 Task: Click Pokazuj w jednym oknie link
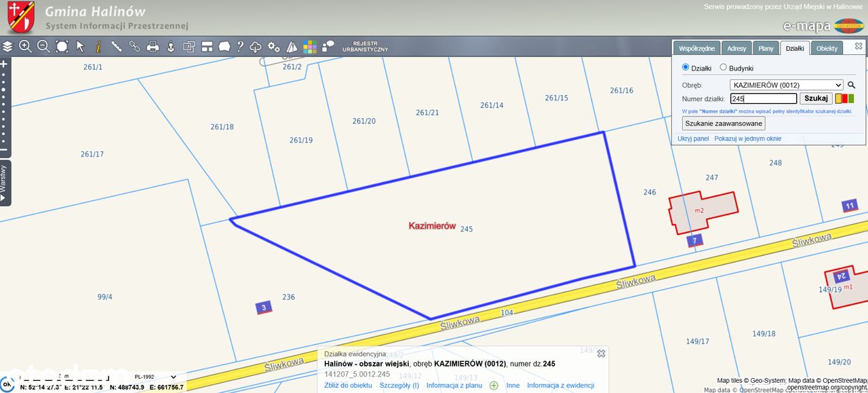coord(748,138)
